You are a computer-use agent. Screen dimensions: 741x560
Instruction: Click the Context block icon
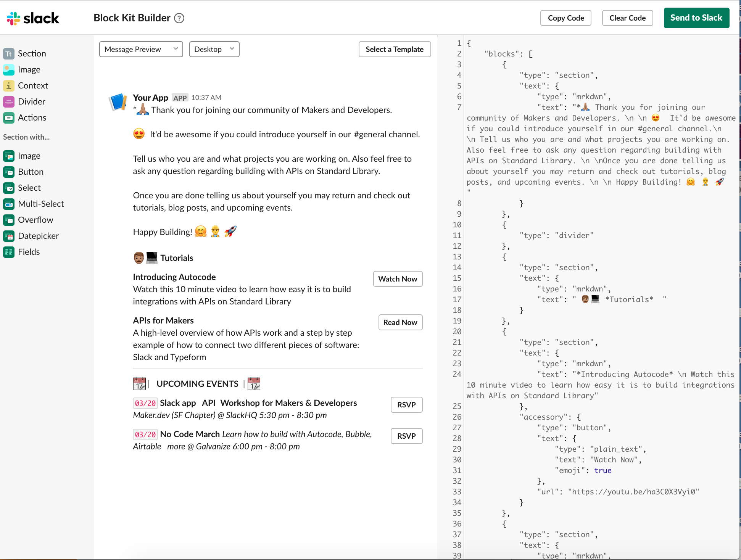click(x=9, y=86)
